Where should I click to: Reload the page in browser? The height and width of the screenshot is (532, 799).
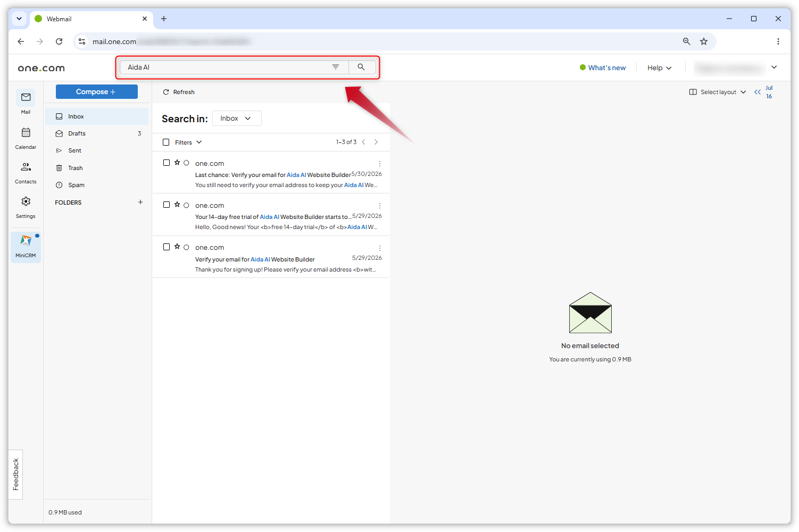[x=59, y=41]
